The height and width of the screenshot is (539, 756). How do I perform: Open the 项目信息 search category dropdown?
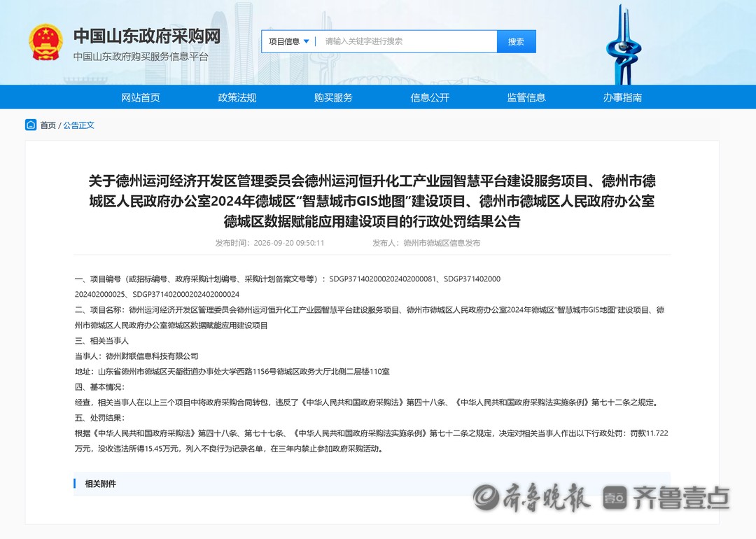[x=289, y=41]
